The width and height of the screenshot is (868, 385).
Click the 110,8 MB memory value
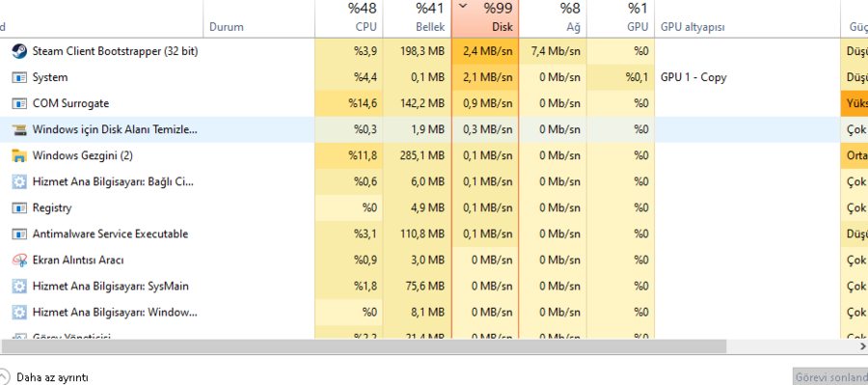click(x=421, y=234)
